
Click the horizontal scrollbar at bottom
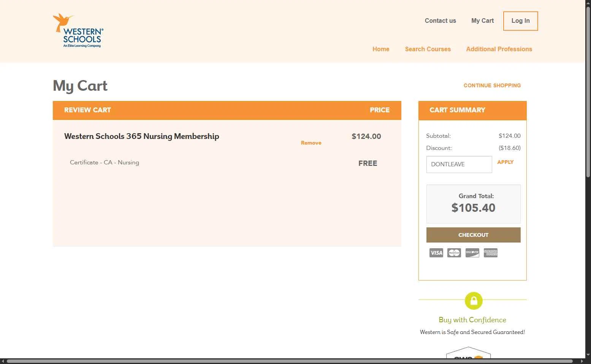[290, 361]
